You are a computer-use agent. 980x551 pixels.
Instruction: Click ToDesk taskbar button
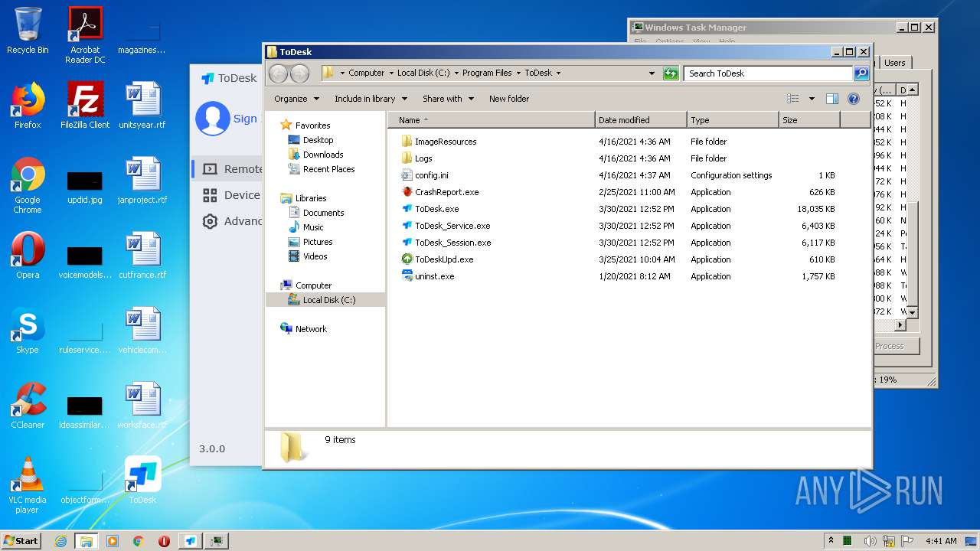pos(190,540)
